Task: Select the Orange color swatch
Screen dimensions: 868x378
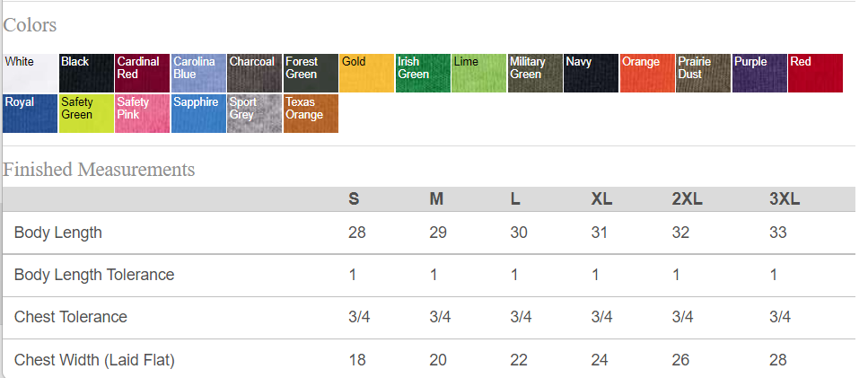Action: (x=647, y=73)
